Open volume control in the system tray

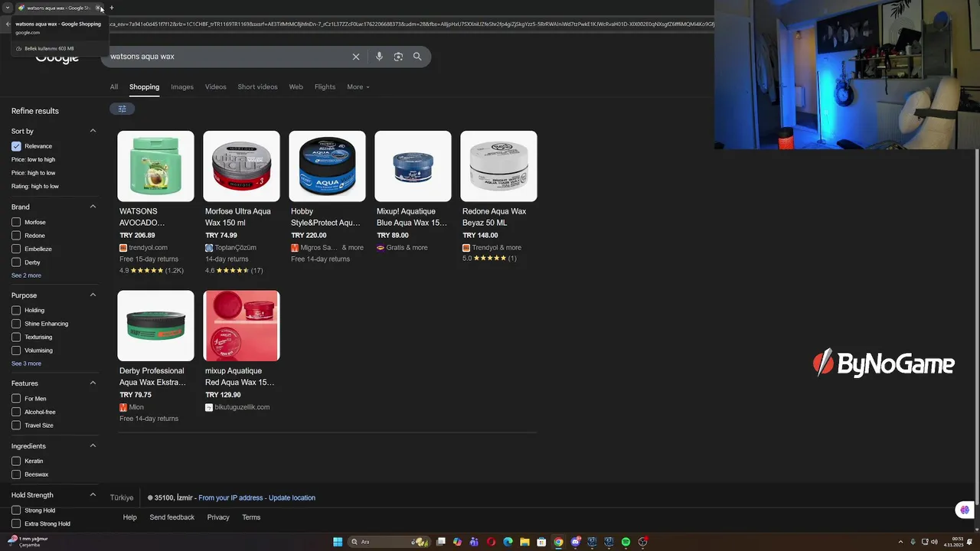[x=934, y=542]
